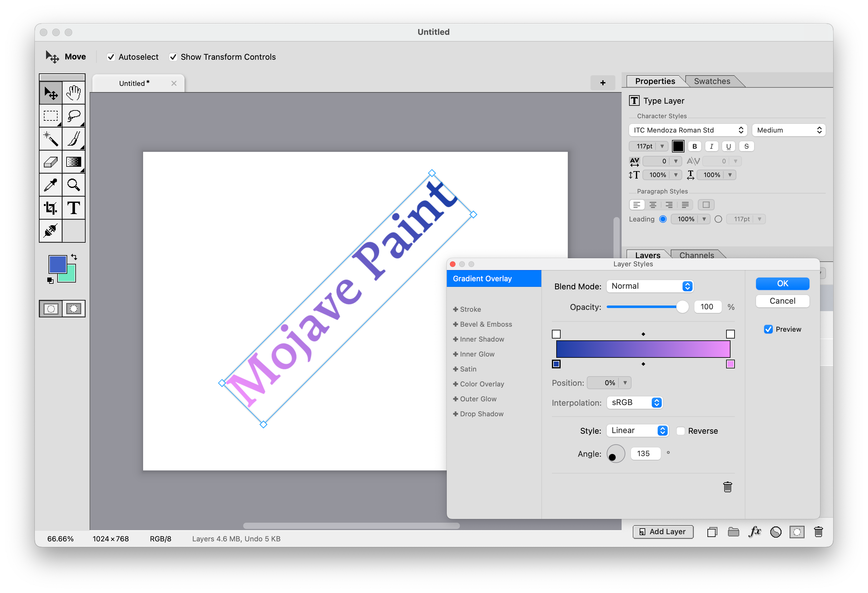
Task: Duplicate layer using the copy icon
Action: (x=712, y=532)
